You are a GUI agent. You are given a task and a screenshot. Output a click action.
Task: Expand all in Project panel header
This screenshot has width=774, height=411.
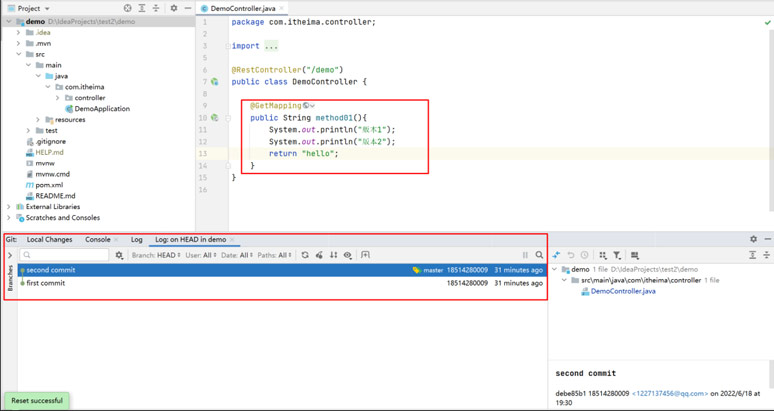coord(142,8)
